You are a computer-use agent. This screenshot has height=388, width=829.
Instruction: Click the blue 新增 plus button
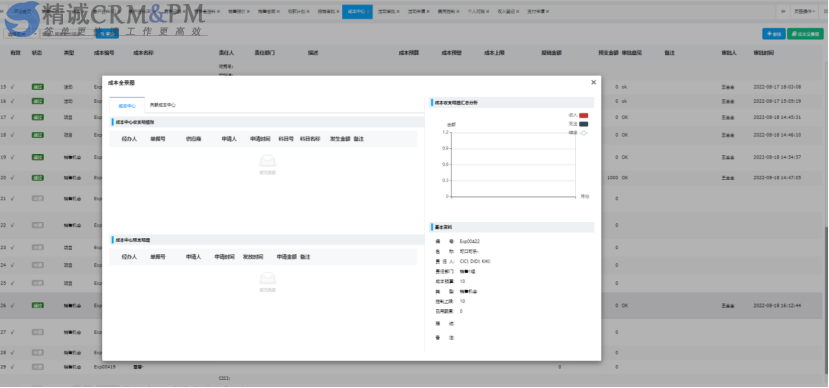[x=773, y=34]
